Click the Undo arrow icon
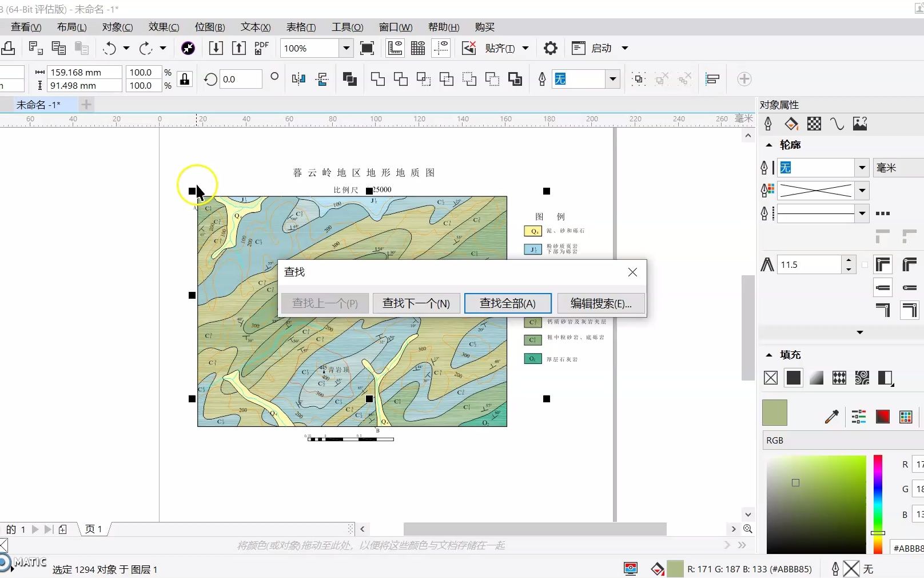Viewport: 924px width, 578px height. click(110, 49)
